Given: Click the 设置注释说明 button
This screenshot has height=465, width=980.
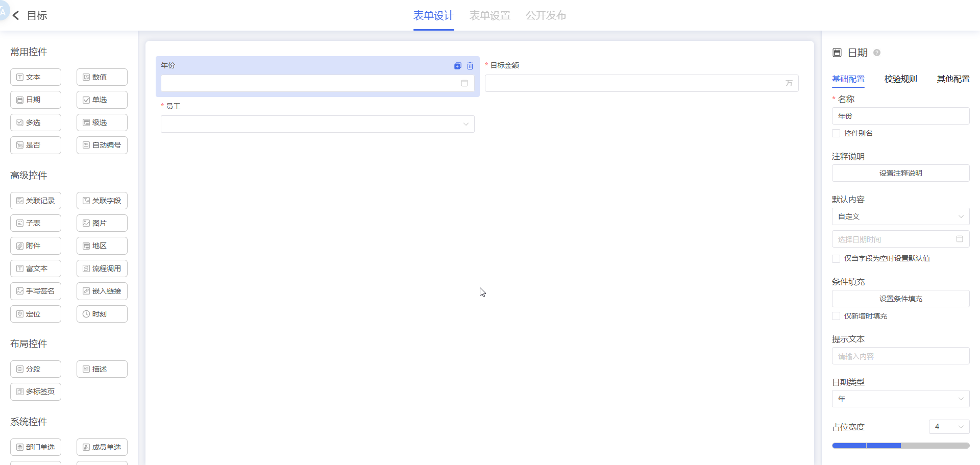Looking at the screenshot, I should pyautogui.click(x=900, y=173).
